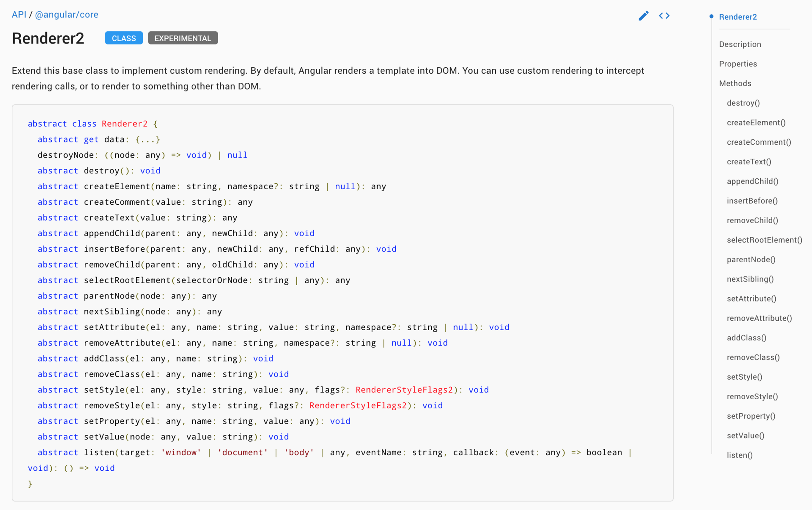Open selectRootElement() in the sidebar list

pos(764,240)
